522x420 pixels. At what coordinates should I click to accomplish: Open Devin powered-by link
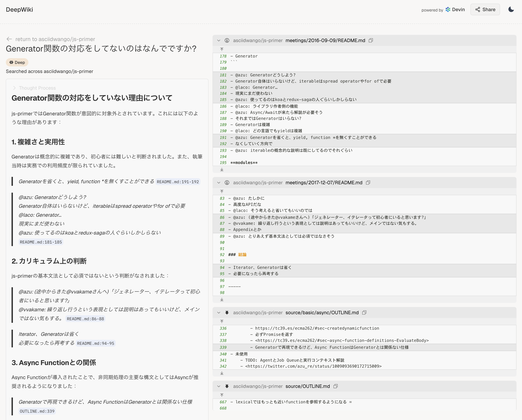click(x=455, y=9)
